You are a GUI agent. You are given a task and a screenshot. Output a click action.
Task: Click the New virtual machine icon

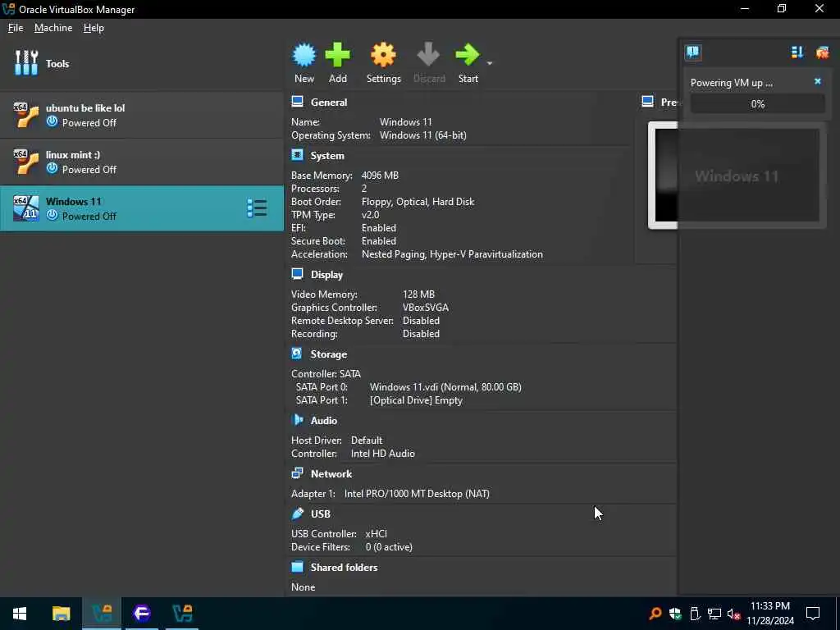pyautogui.click(x=304, y=55)
